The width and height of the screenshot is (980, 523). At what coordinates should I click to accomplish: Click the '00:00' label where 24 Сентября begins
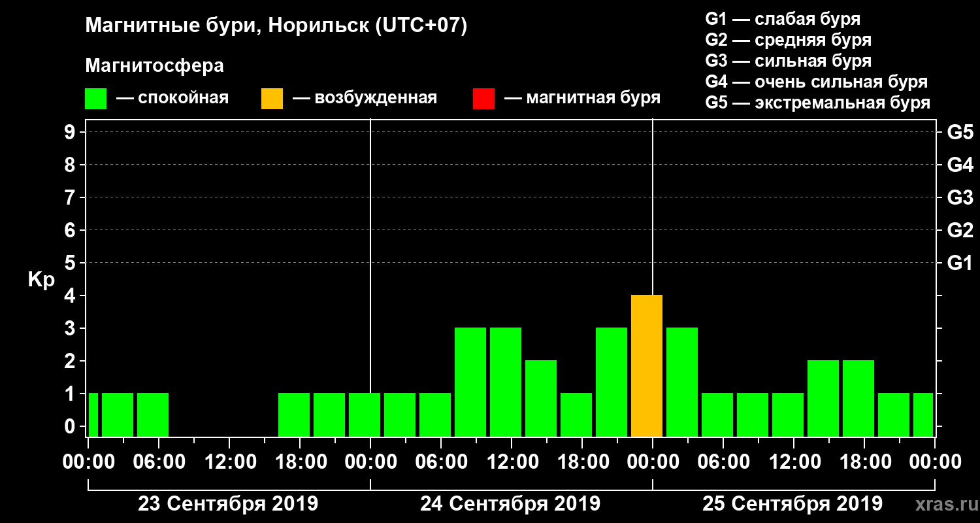pos(370,462)
